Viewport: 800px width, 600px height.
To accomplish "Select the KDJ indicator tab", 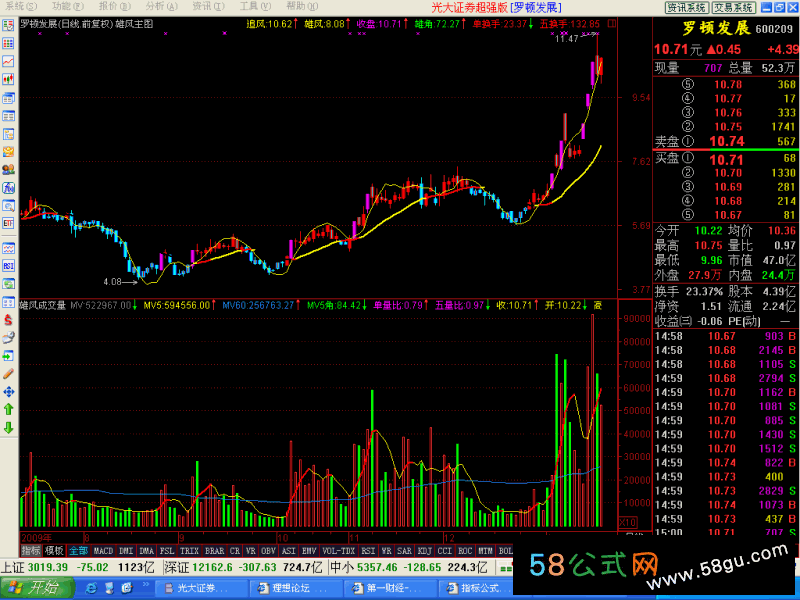I will [424, 551].
